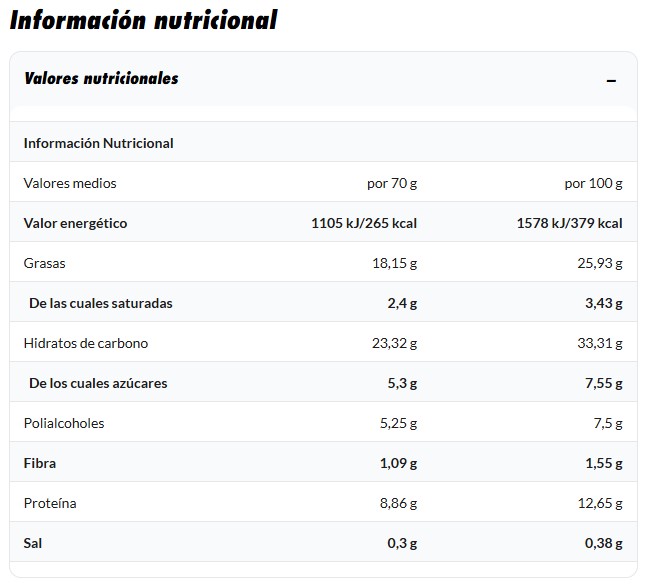
Task: Click the Fibra row label
Action: coord(40,463)
